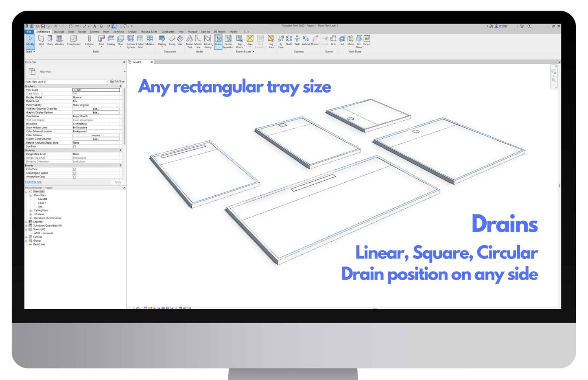Pick the Shaft opening tool
The width and height of the screenshot is (588, 380).
pyautogui.click(x=289, y=40)
